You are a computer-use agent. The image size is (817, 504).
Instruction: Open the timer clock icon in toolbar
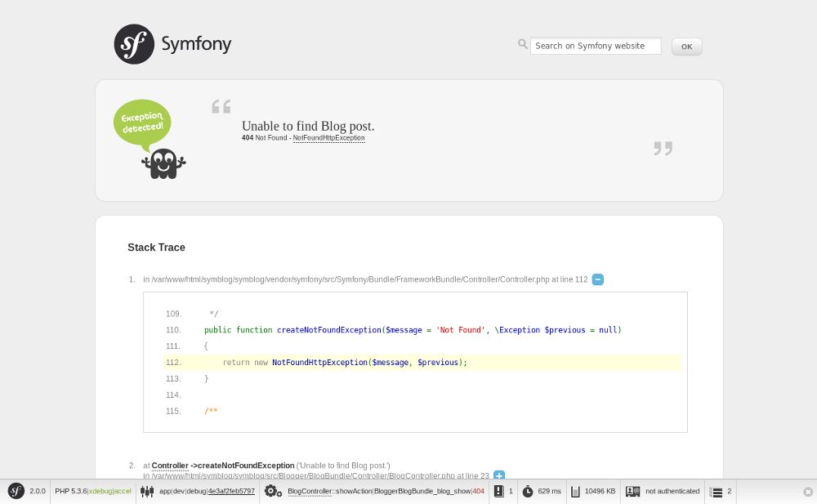click(x=528, y=491)
